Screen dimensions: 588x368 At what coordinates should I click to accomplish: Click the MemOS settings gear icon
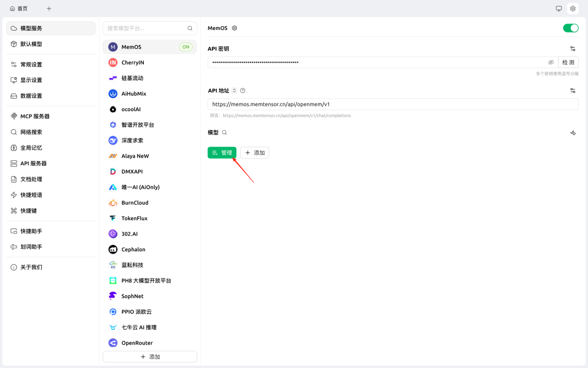[234, 28]
